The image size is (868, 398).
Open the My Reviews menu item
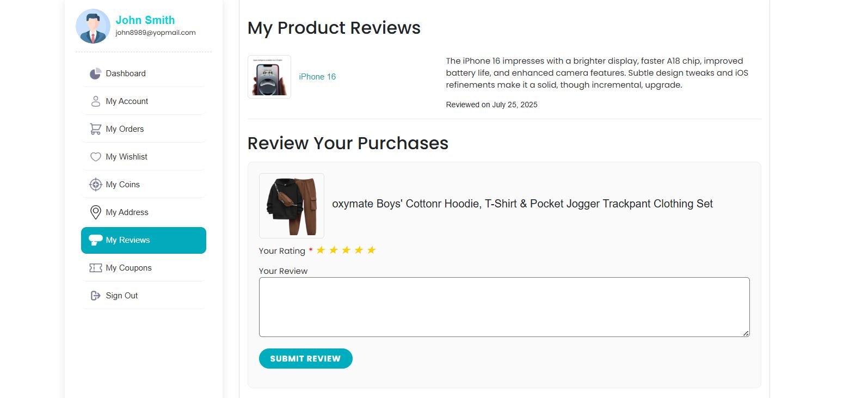(x=144, y=240)
